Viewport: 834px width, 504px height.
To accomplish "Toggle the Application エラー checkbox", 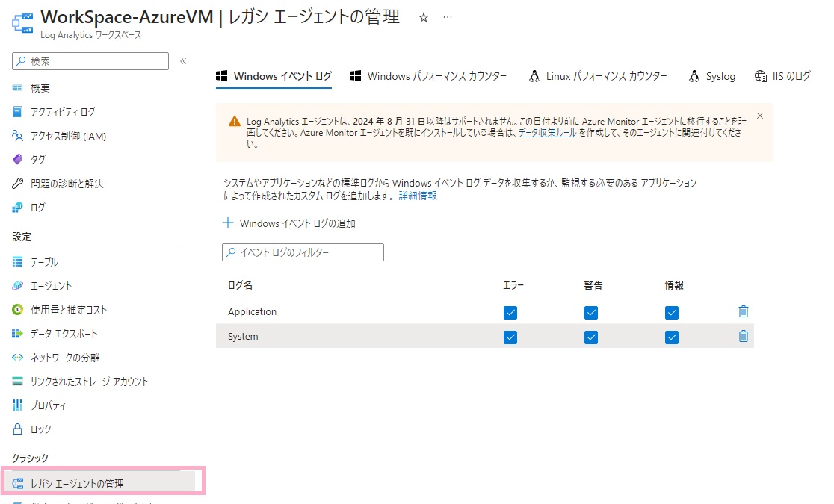I will tap(510, 313).
